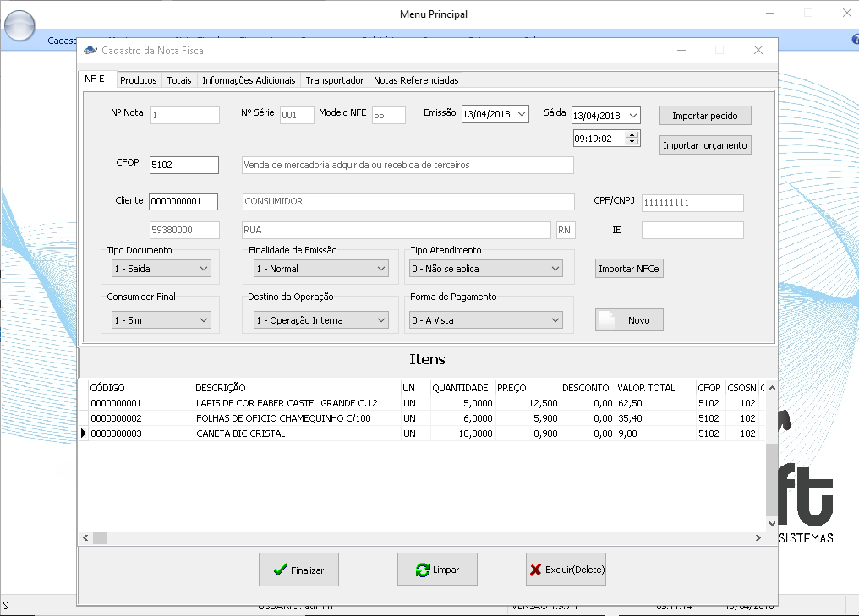Click the CONSUMIDOR name field
This screenshot has width=859, height=616.
408,201
